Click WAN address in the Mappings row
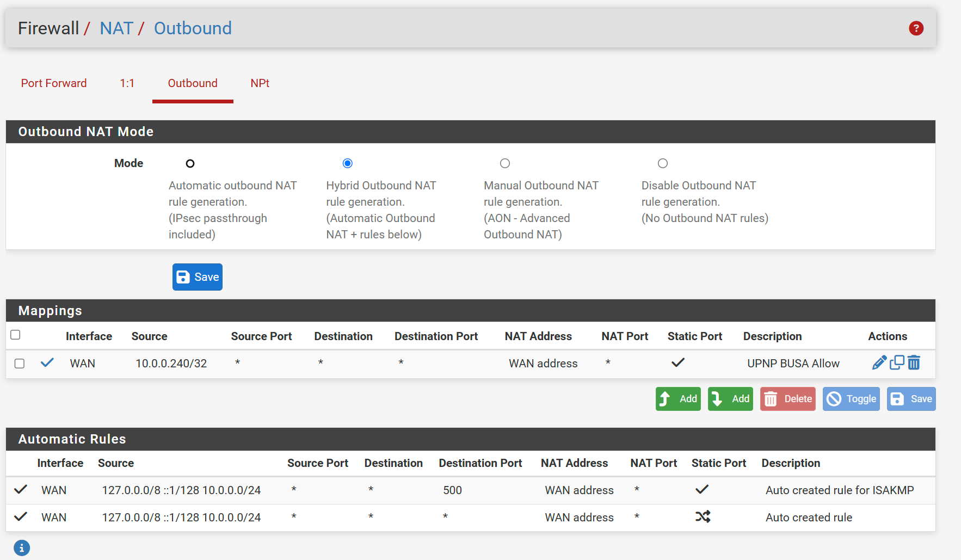The image size is (961, 560). [543, 364]
